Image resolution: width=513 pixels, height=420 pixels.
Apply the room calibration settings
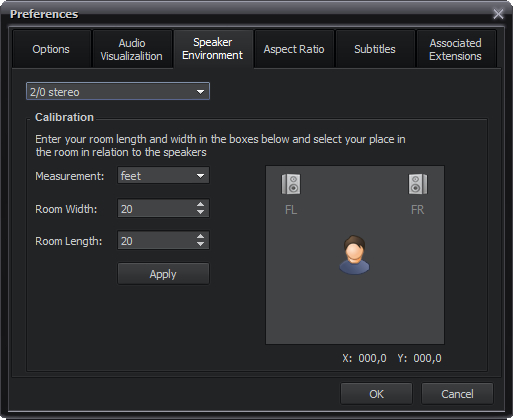pos(163,274)
